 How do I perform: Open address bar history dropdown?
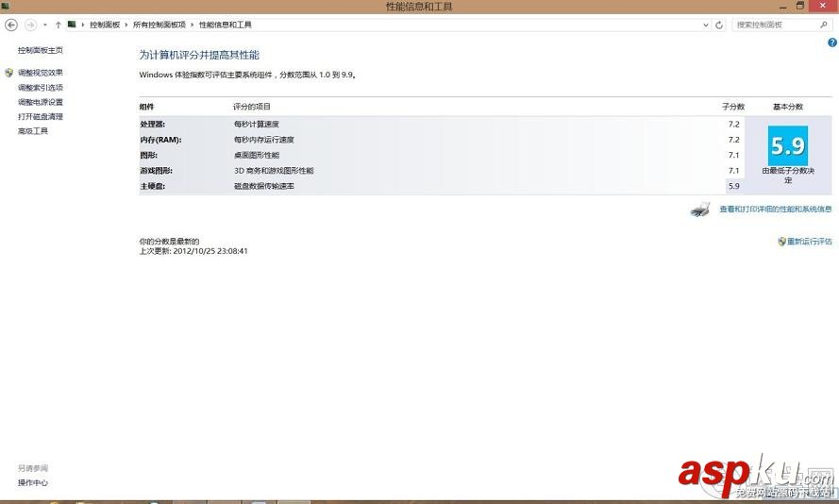pos(706,25)
